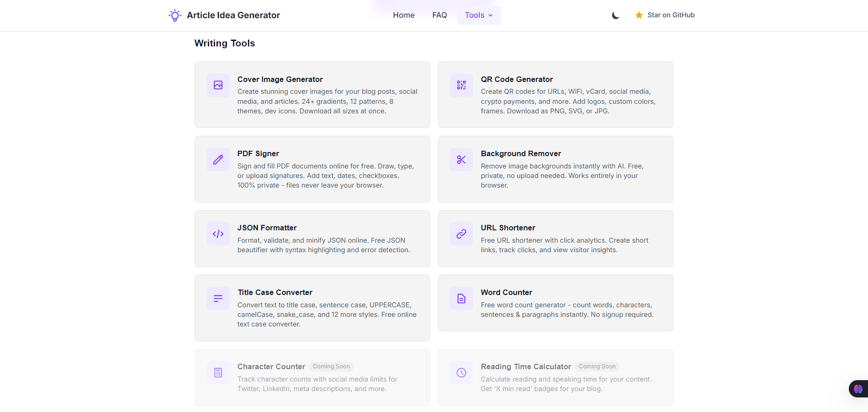
Task: Switch to the FAQ page
Action: tap(439, 15)
